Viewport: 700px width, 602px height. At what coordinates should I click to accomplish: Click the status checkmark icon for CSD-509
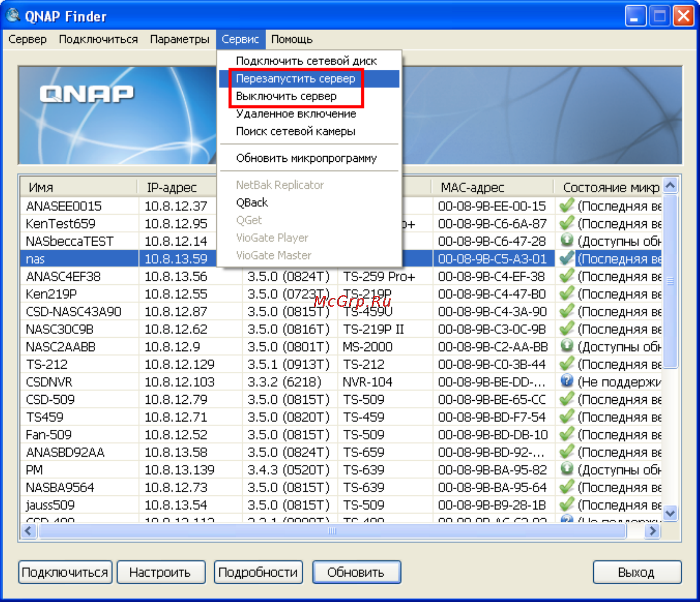pyautogui.click(x=567, y=399)
